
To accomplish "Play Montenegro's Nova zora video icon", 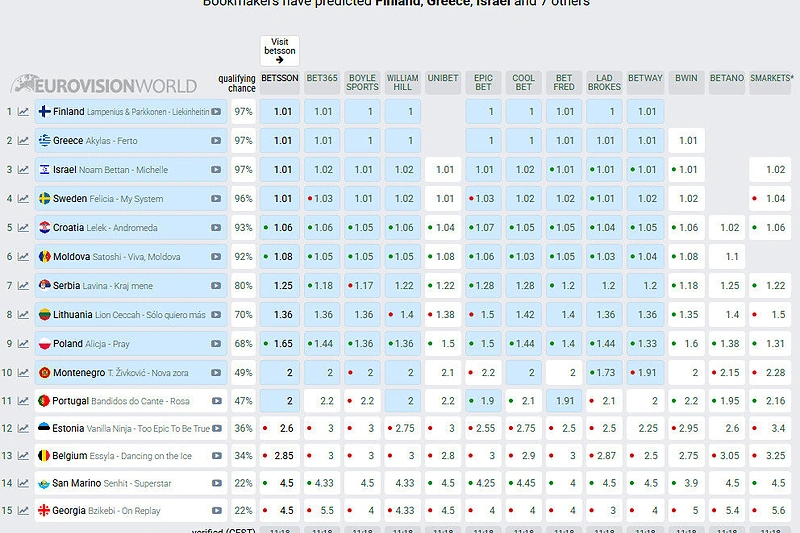I will [x=216, y=373].
